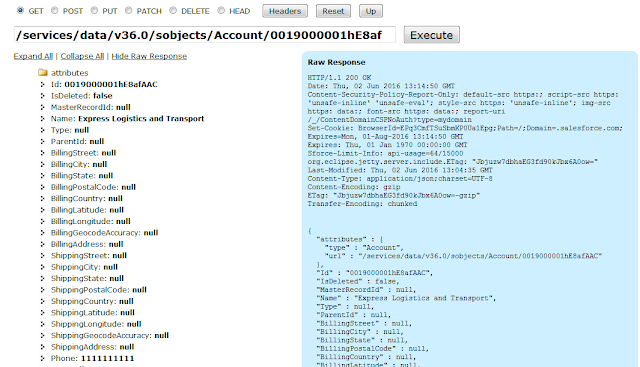
Task: Click the HTTP/1.1 200 OK status line
Action: (340, 78)
